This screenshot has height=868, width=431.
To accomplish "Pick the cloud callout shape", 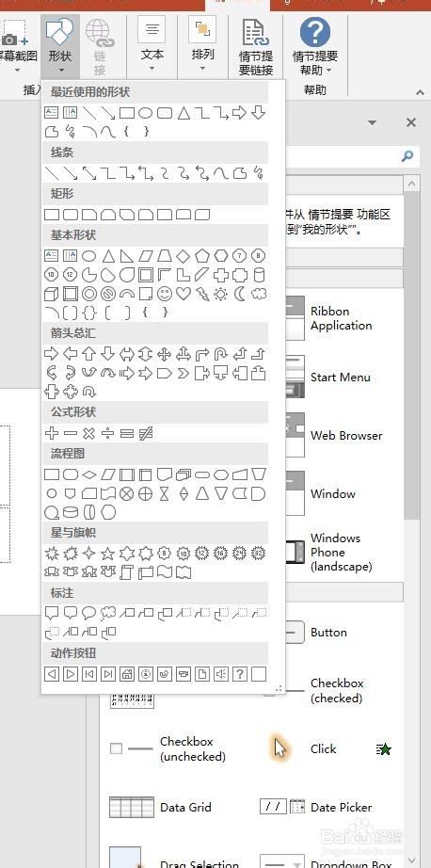I will click(108, 613).
